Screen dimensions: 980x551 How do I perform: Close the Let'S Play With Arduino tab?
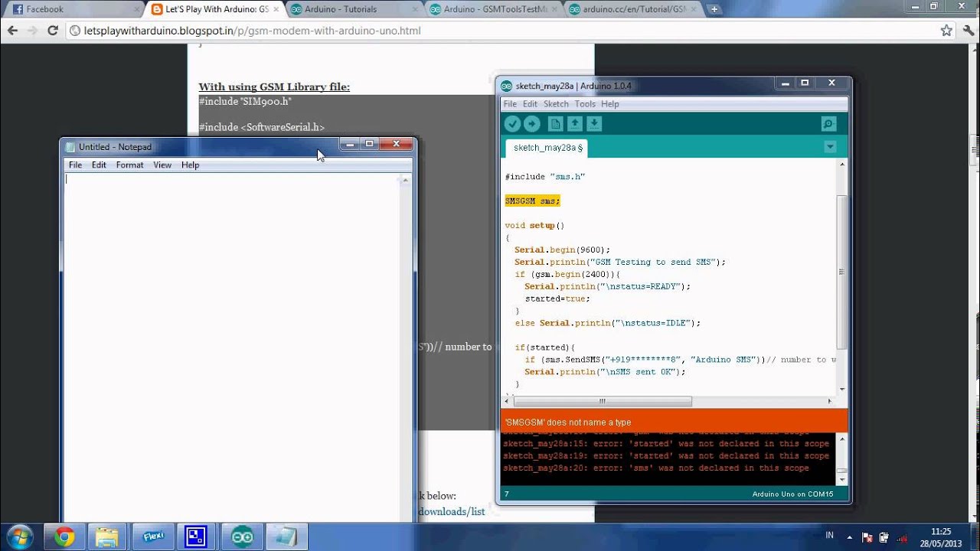276,9
